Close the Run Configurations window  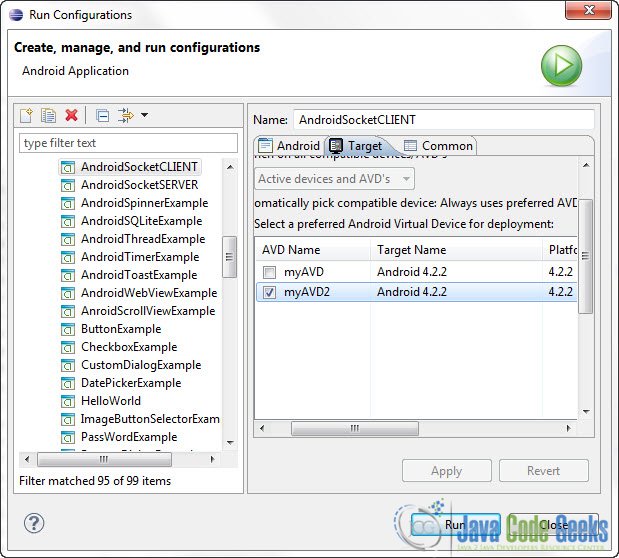click(588, 10)
